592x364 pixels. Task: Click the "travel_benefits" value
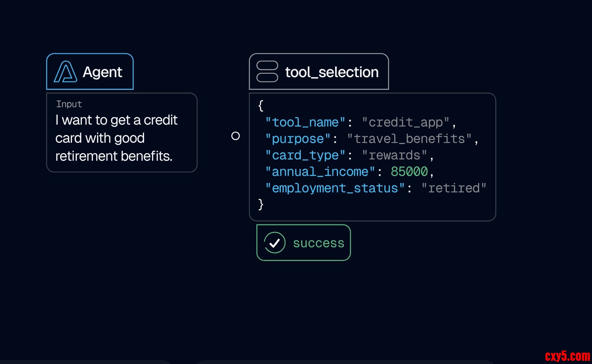point(409,139)
